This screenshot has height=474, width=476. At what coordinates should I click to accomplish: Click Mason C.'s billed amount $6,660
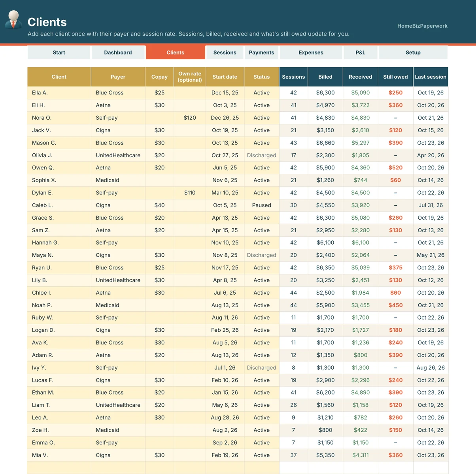click(325, 143)
